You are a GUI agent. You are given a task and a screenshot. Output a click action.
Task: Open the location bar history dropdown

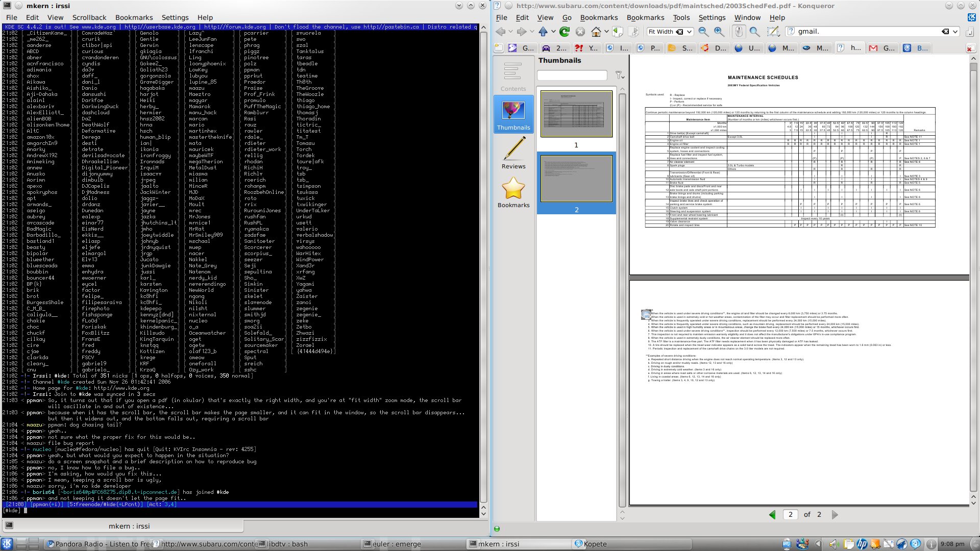(955, 32)
